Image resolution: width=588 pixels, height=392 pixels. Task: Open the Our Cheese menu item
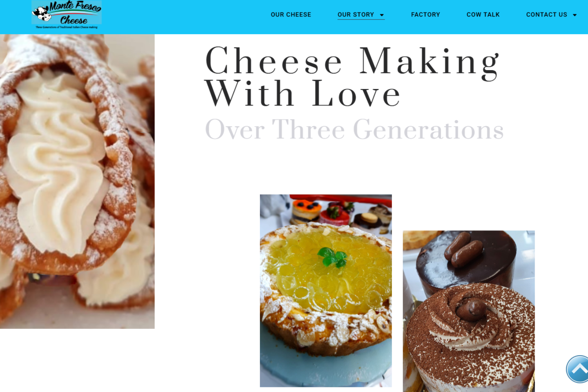point(291,15)
